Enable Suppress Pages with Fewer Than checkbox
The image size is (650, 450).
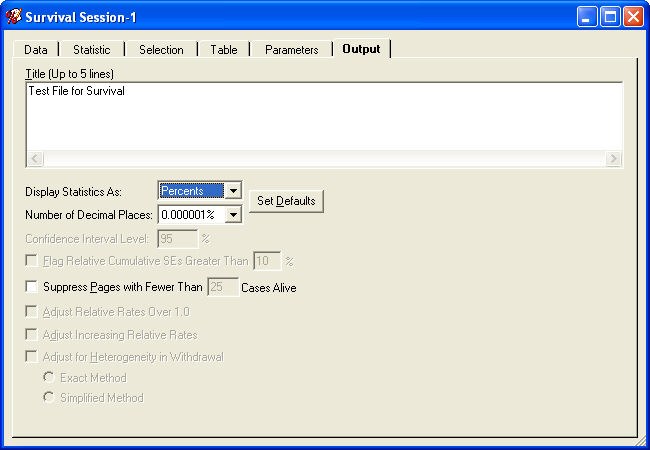(32, 288)
